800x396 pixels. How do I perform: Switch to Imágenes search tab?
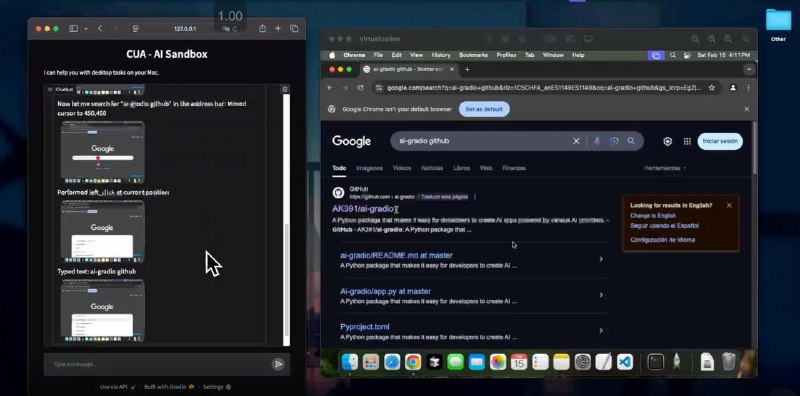[369, 168]
